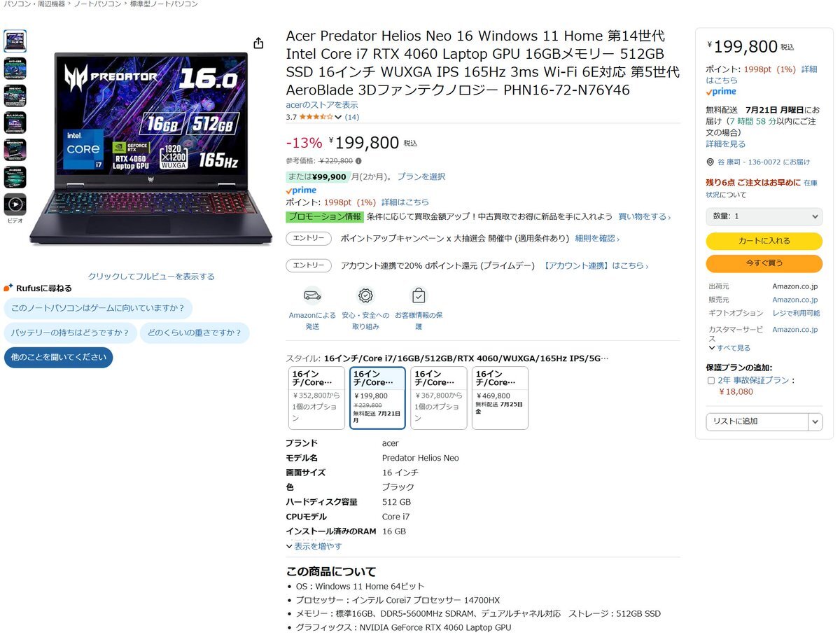Expand 表示を増やす to show more specs
Screen dimensions: 840x635
click(314, 546)
